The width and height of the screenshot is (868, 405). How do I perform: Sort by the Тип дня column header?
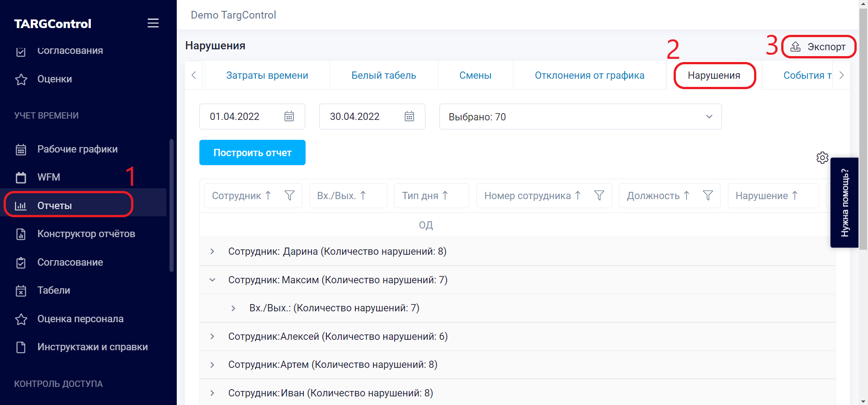425,195
